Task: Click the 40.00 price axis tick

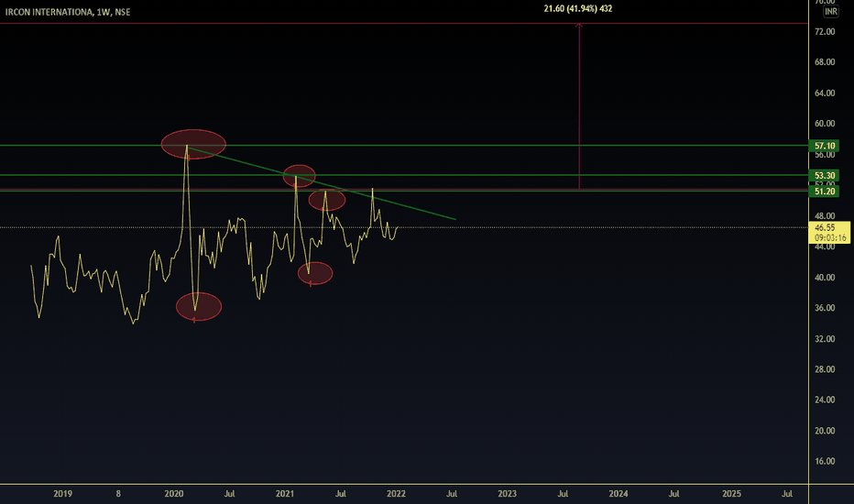Action: [825, 278]
